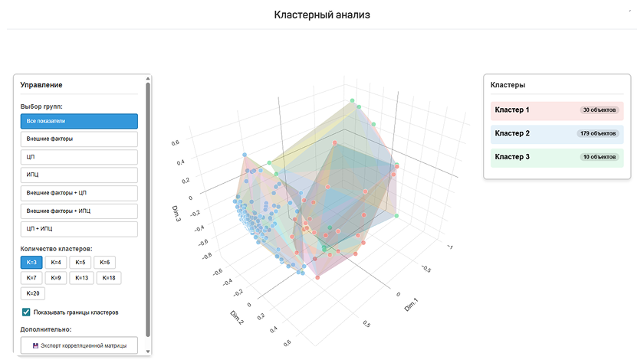
Task: Switch to the ИПЦ group
Action: click(79, 175)
